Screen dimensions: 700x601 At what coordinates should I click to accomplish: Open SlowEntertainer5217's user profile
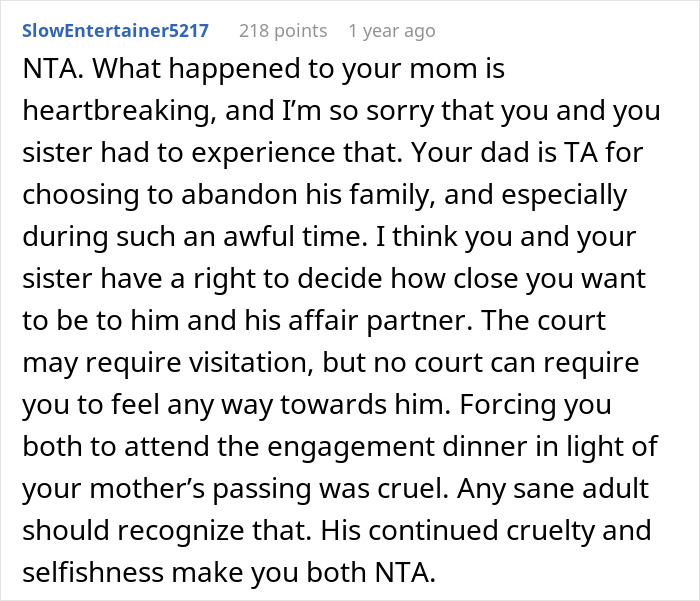(116, 31)
